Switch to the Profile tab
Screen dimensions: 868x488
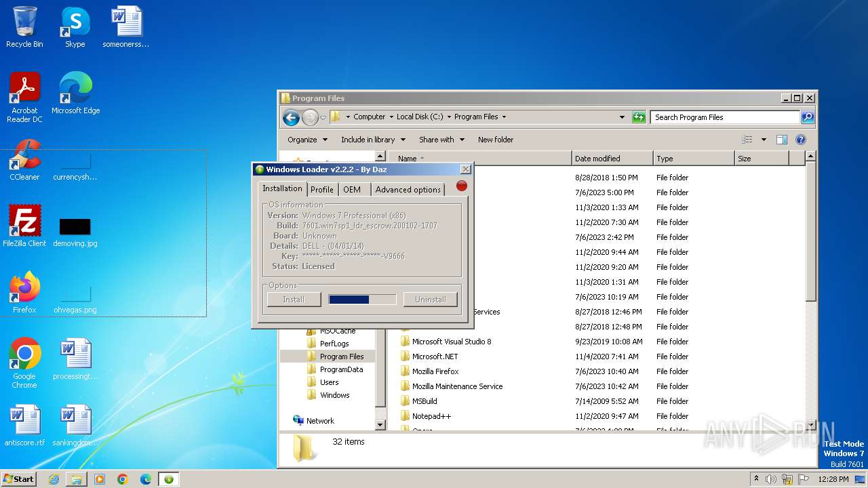tap(322, 190)
